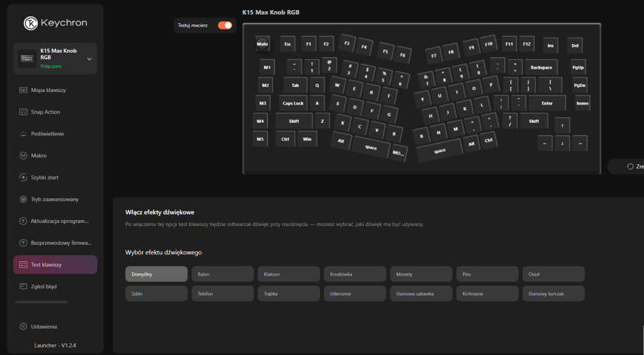
Task: Click the down arrow key
Action: (x=563, y=144)
